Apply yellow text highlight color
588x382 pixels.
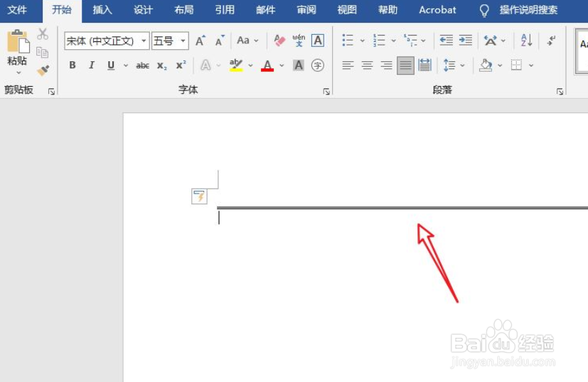tap(236, 65)
